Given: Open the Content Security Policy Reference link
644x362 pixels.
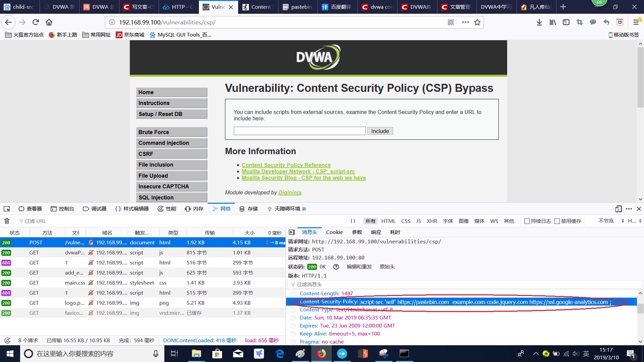Looking at the screenshot, I should click(286, 165).
